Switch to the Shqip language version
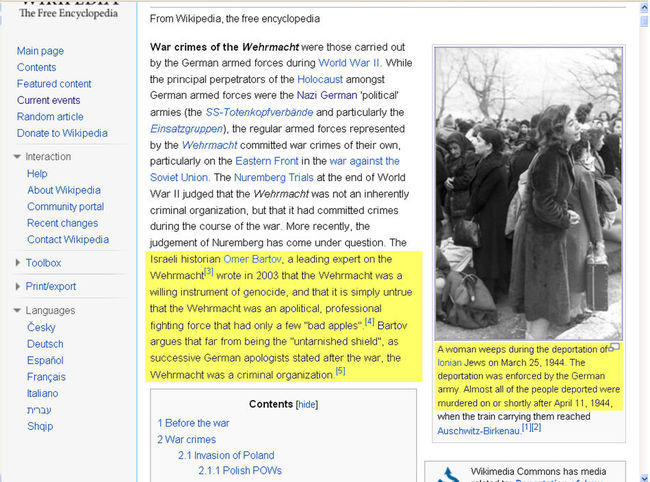This screenshot has height=482, width=650. tap(40, 426)
